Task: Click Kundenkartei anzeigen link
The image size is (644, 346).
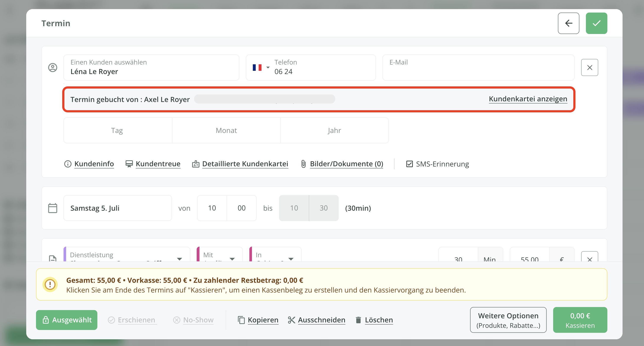Action: point(528,99)
